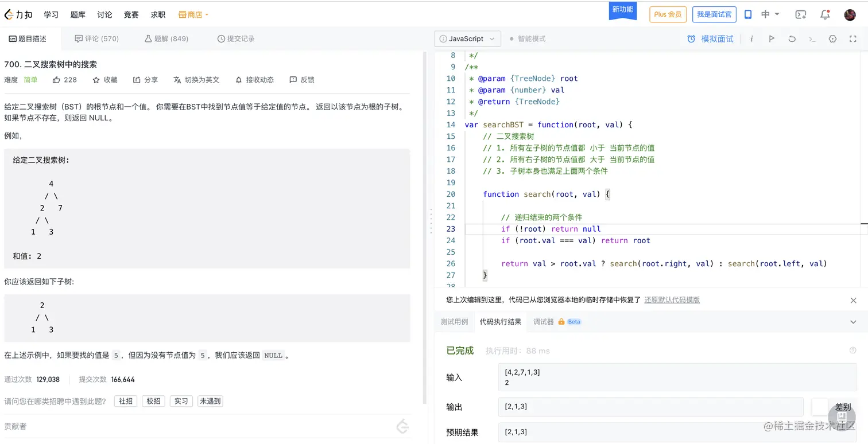Click the LeetCode 力扣 logo

pos(18,14)
